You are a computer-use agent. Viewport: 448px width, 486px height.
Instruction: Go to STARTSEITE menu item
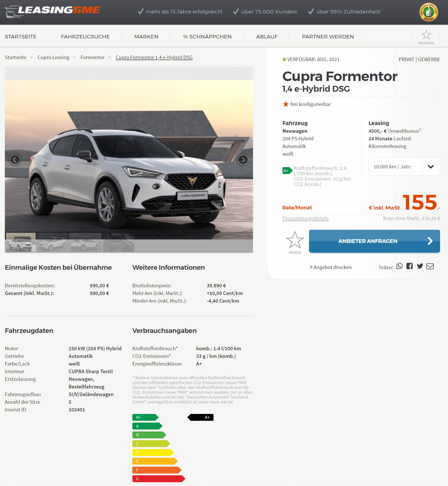point(21,37)
